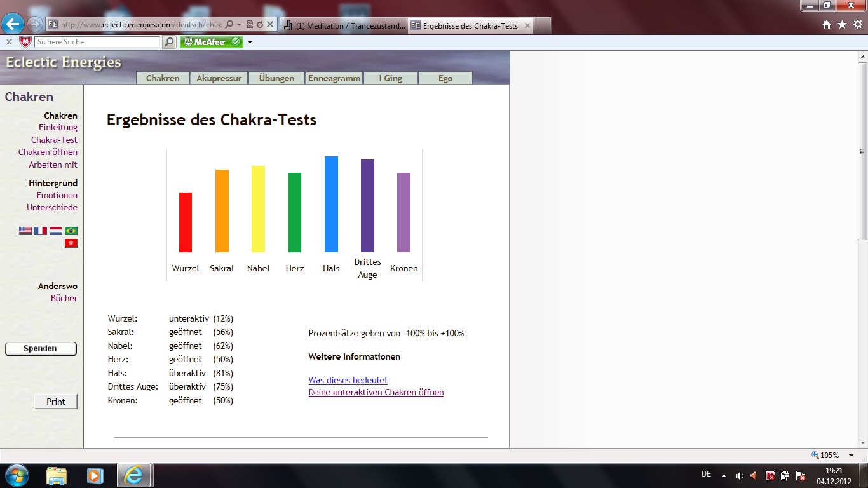
Task: Open Deine unteraktiven Chakren öffnen link
Action: coord(376,393)
